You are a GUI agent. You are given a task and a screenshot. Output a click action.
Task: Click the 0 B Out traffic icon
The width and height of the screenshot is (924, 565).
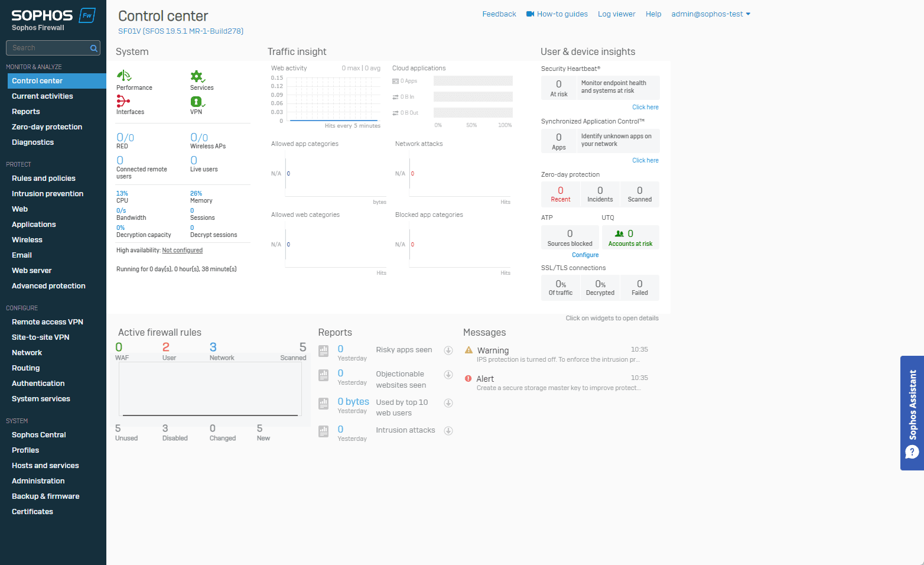click(395, 113)
